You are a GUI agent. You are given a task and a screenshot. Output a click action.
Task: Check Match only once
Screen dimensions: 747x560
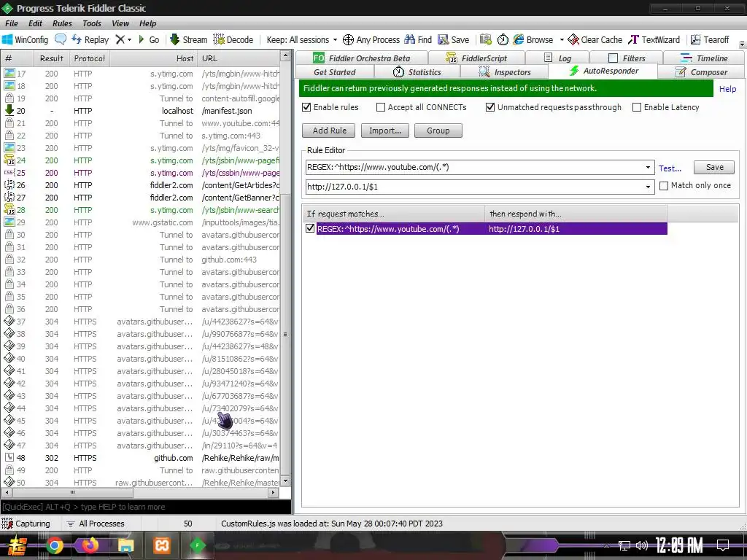[x=664, y=186]
